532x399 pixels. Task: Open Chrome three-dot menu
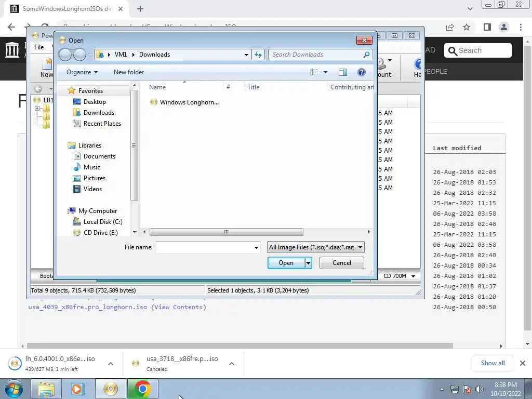[x=521, y=27]
